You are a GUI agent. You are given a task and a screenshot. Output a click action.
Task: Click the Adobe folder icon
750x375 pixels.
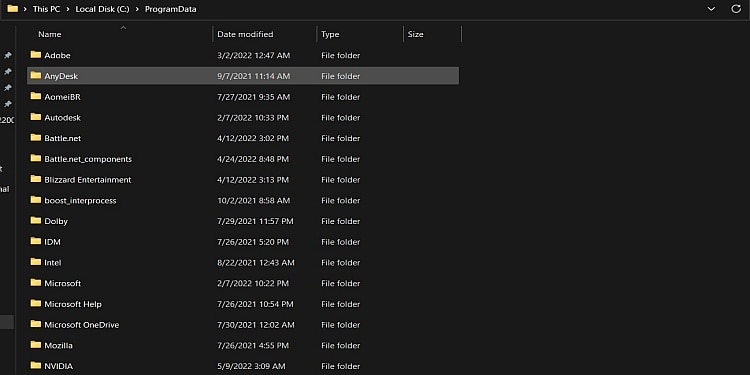pyautogui.click(x=36, y=55)
